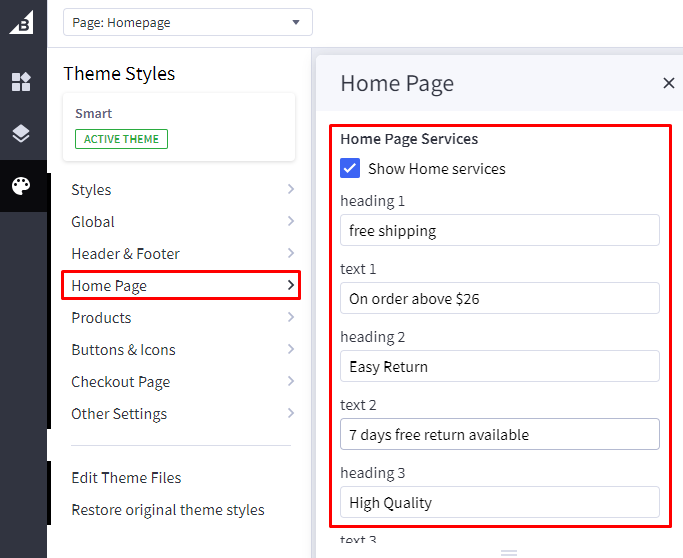Uncheck the Show Home services checkbox
Viewport: 683px width, 558px height.
[350, 169]
